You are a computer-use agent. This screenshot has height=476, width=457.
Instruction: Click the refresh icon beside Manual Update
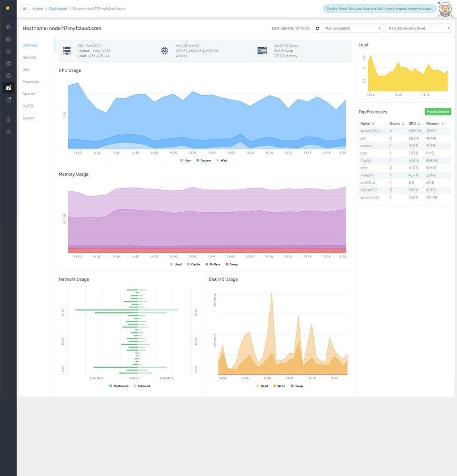(317, 29)
